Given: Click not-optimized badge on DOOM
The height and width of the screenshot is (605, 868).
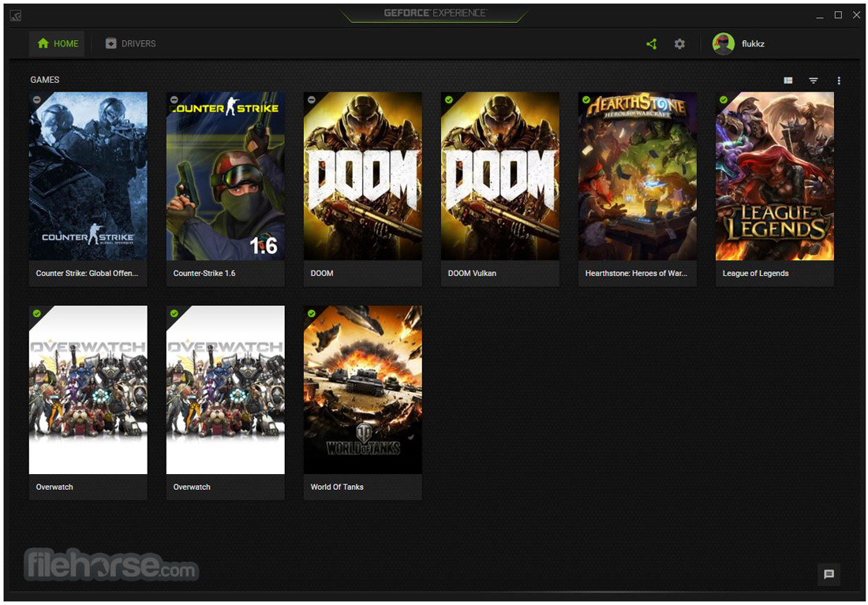Looking at the screenshot, I should (312, 99).
